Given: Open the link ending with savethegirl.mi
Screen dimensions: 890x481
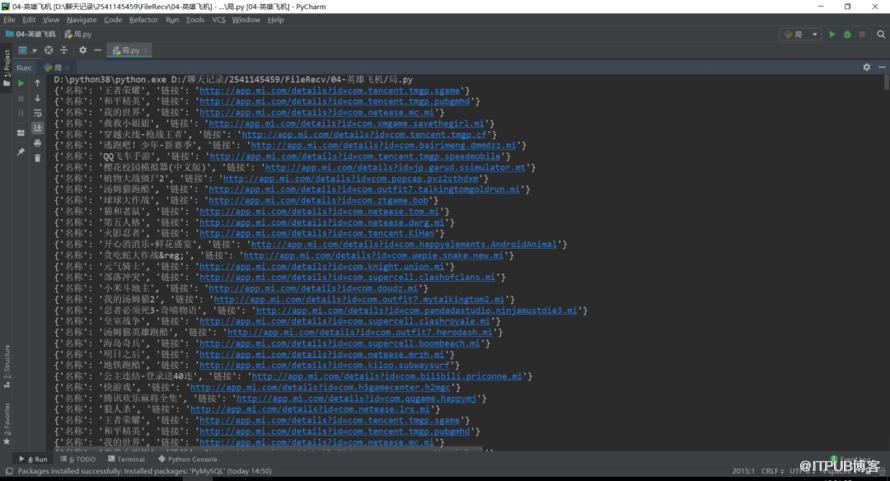Looking at the screenshot, I should tap(346, 123).
